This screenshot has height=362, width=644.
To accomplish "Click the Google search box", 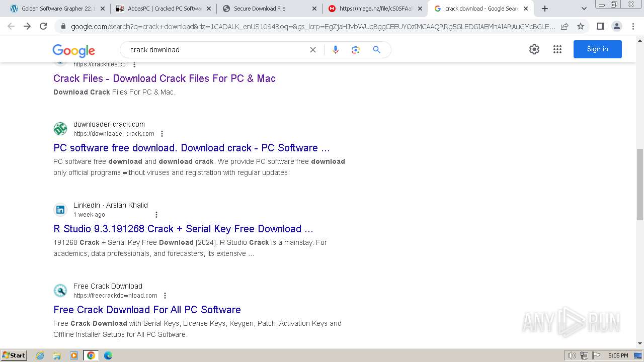I will point(216,50).
